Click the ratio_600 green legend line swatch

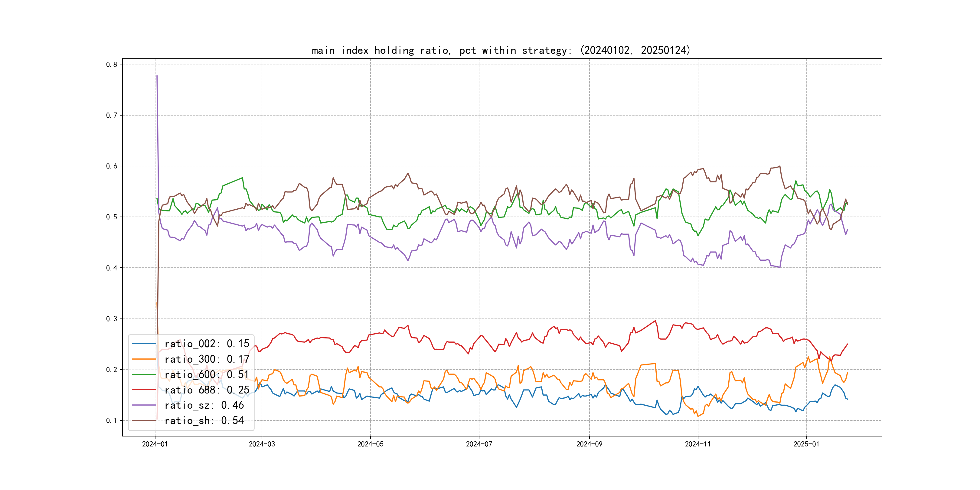pos(144,374)
